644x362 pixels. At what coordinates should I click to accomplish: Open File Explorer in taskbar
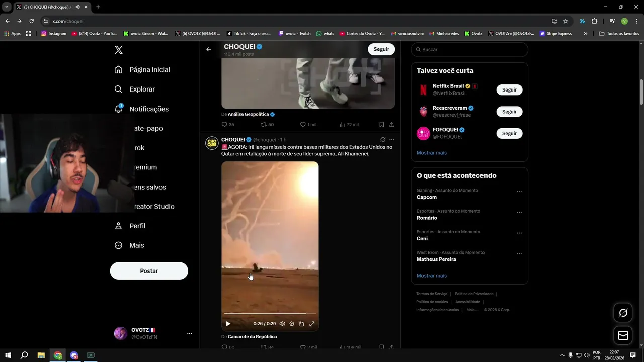[x=41, y=355]
